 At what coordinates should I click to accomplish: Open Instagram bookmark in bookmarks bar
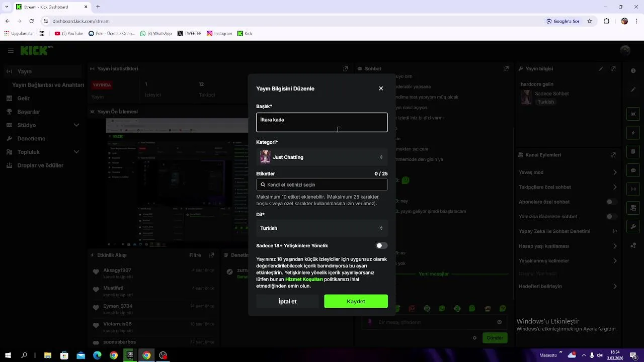219,34
